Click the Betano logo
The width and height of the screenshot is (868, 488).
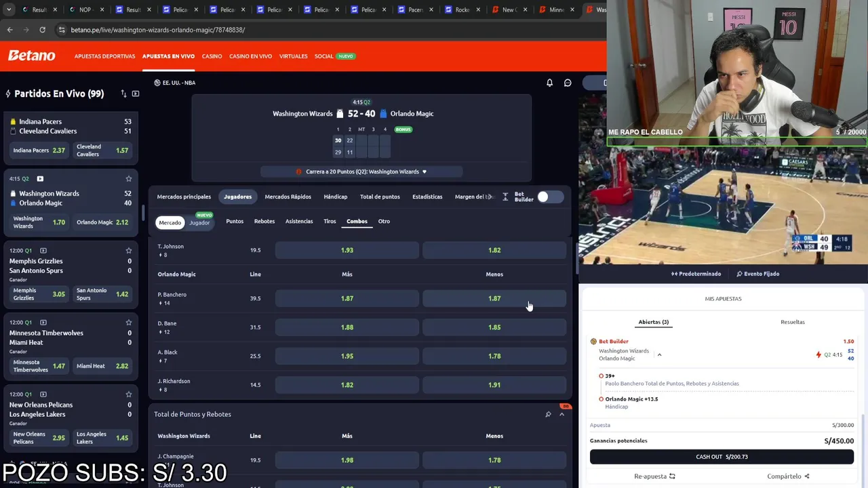(x=32, y=56)
